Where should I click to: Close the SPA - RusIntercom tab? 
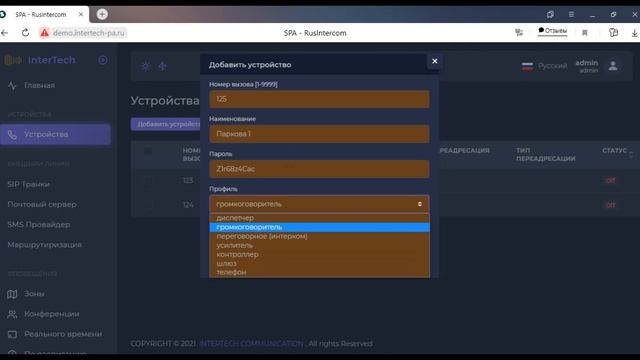click(81, 14)
